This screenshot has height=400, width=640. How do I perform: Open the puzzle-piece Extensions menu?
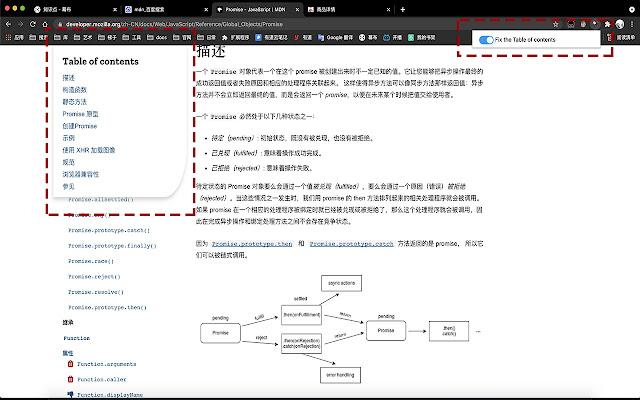coord(607,24)
